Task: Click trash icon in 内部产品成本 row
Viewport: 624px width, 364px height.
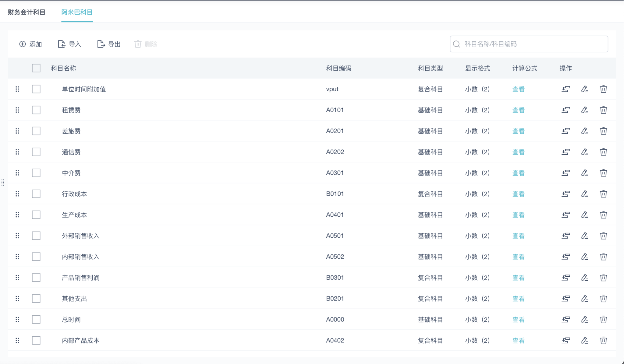Action: click(x=603, y=340)
